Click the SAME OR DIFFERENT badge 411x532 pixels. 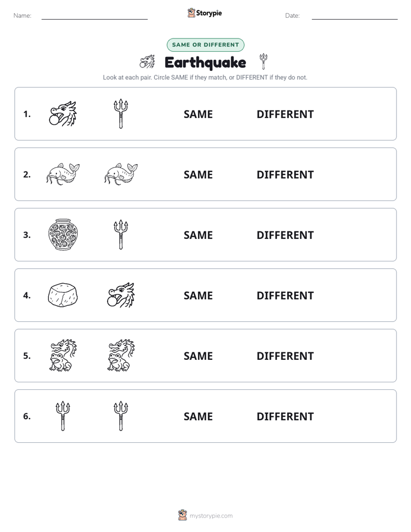[x=205, y=45]
